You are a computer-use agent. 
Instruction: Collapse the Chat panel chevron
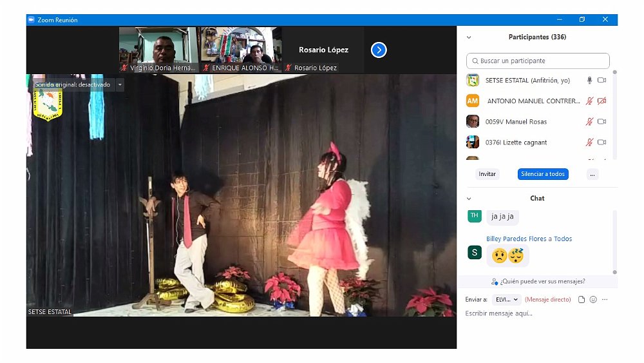(x=469, y=199)
